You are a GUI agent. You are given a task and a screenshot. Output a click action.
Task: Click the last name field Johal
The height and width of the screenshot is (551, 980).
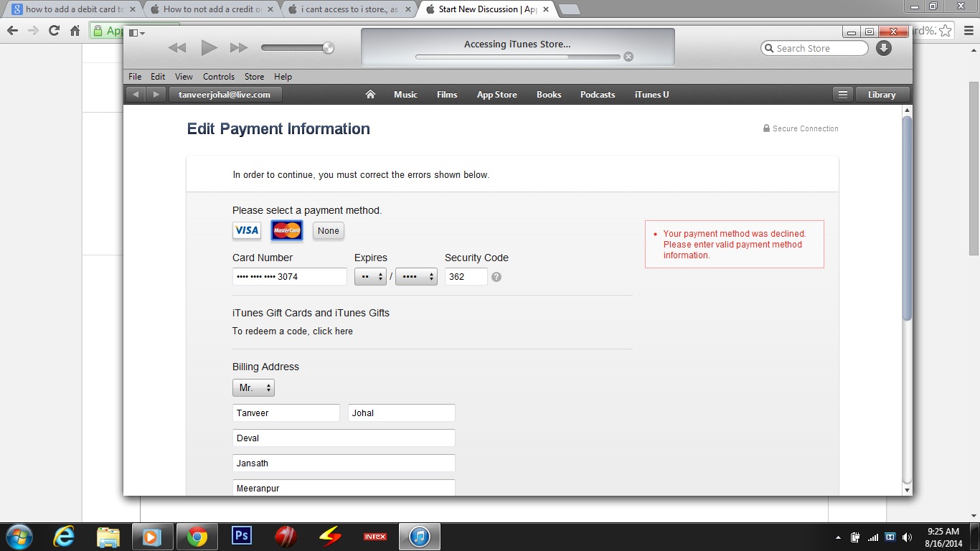click(x=402, y=413)
